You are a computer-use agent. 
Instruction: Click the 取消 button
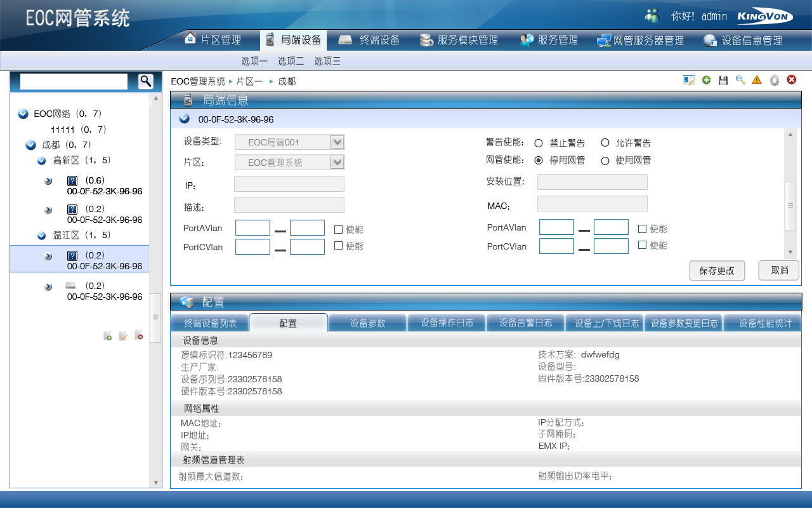pos(779,270)
